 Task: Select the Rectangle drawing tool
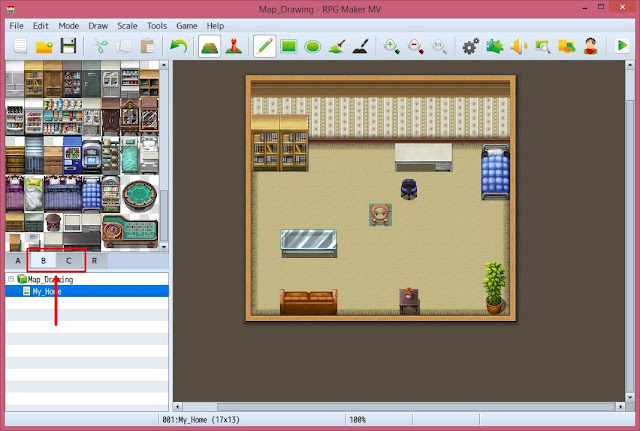tap(289, 46)
